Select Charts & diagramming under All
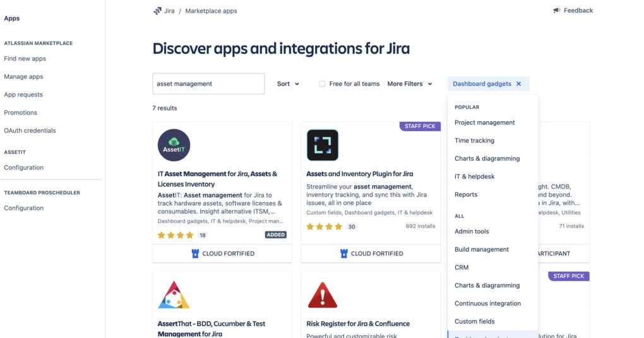644x338 pixels. [487, 286]
